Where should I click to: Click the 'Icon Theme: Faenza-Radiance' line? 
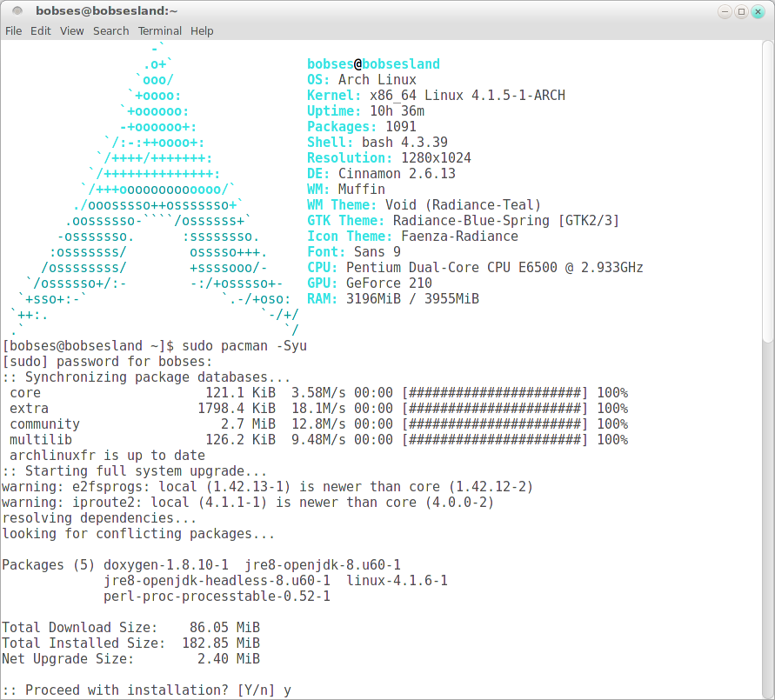[x=412, y=237]
